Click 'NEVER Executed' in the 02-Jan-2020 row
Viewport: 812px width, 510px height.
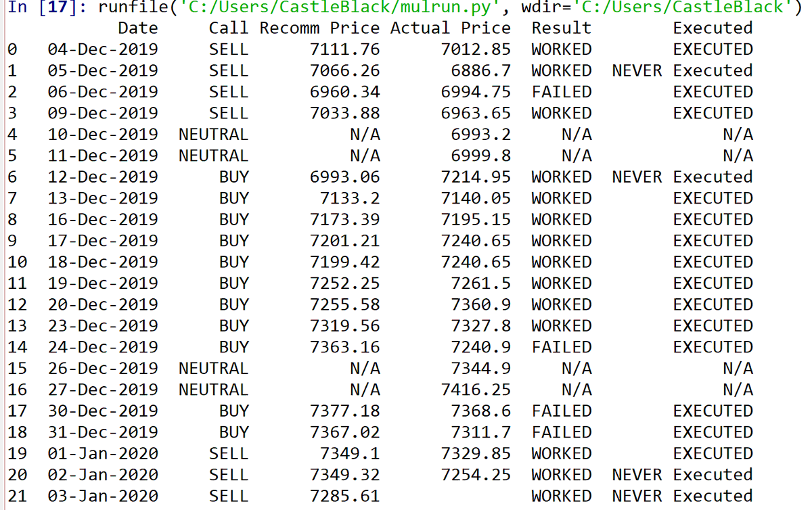(683, 475)
